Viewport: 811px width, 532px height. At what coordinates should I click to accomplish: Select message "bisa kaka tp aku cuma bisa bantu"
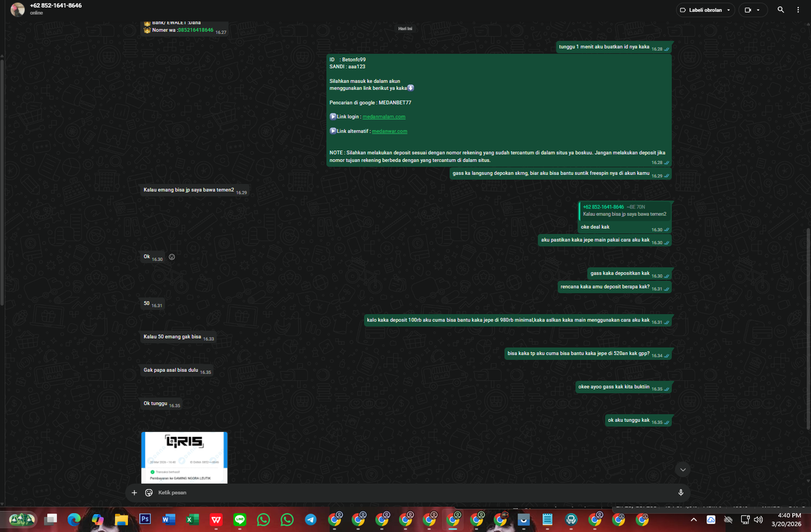coord(588,354)
